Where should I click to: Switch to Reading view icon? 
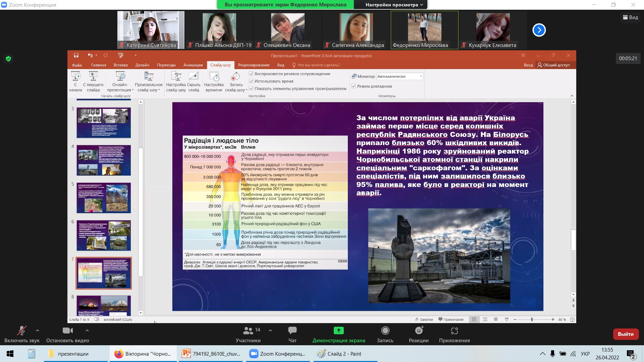496,319
